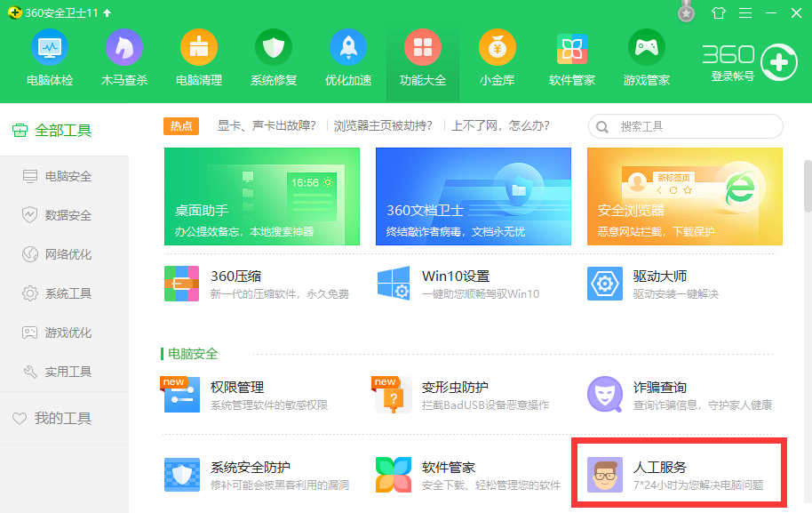
Task: Switch to 网络优化 sidebar category
Action: coord(57,254)
